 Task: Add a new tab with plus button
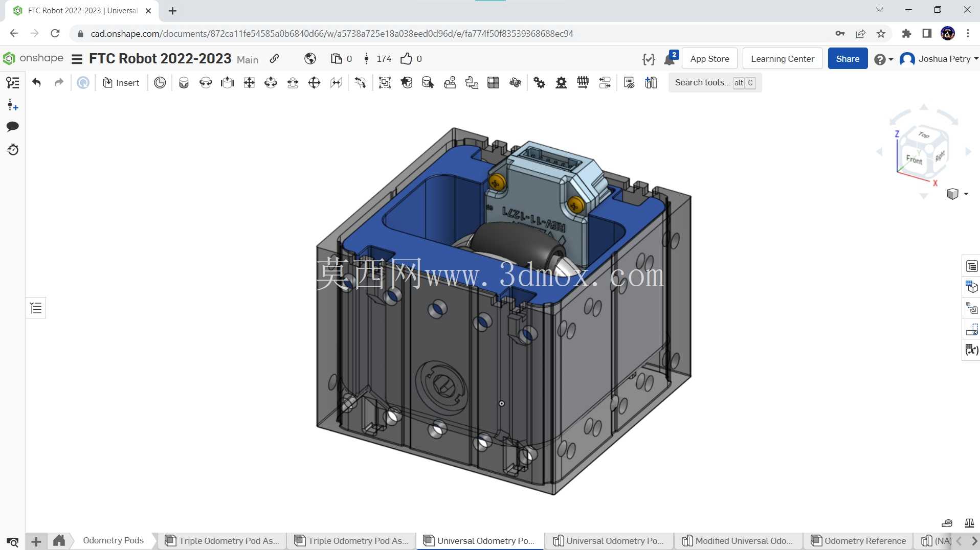click(x=36, y=541)
